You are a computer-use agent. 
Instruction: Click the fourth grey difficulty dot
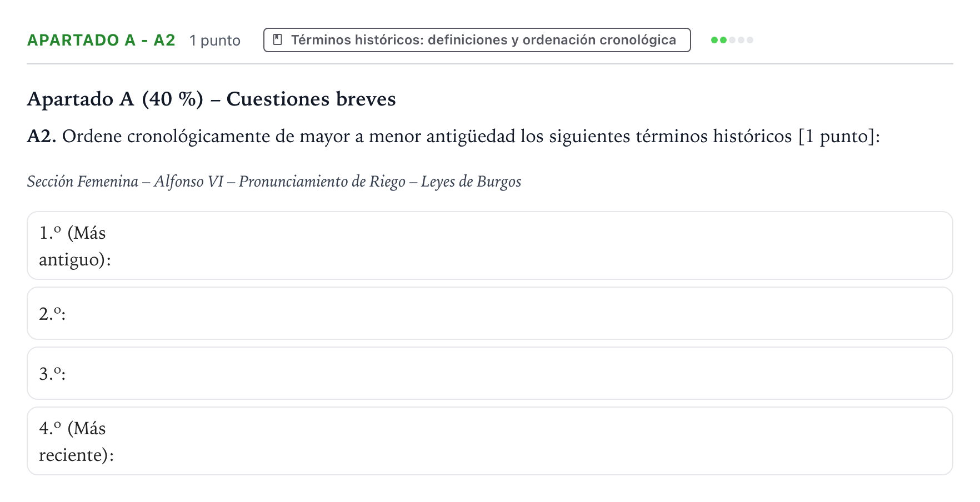[741, 40]
